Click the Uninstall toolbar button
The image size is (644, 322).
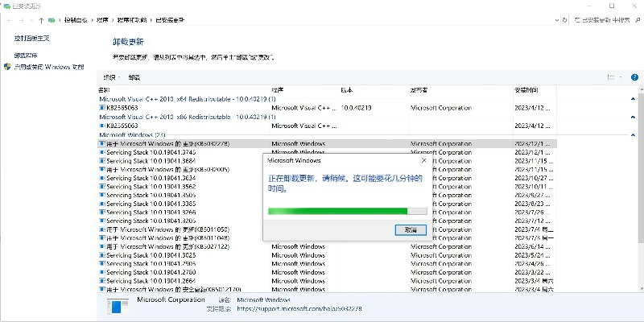pos(134,77)
